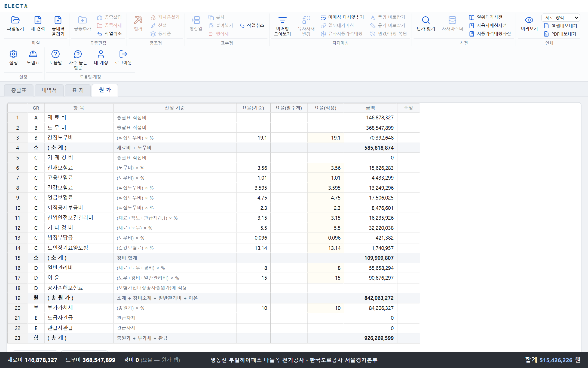Click 붙여넣기 in the 표수정 group

point(221,25)
